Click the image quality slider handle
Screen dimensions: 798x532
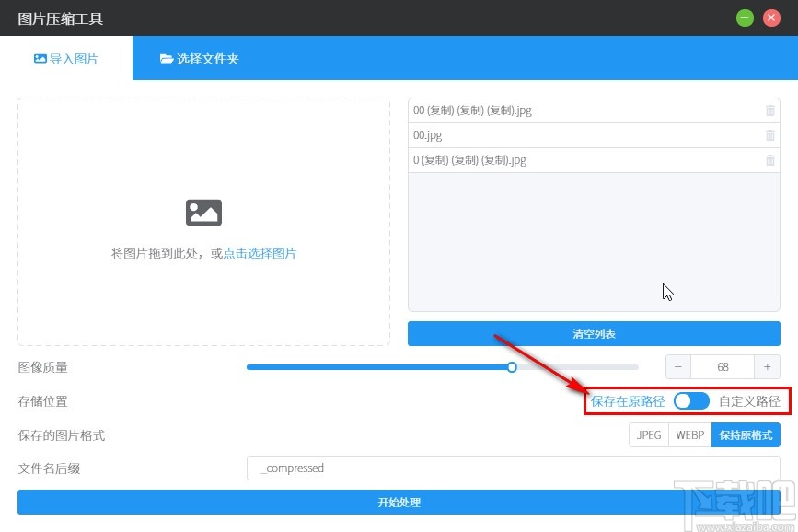point(512,366)
